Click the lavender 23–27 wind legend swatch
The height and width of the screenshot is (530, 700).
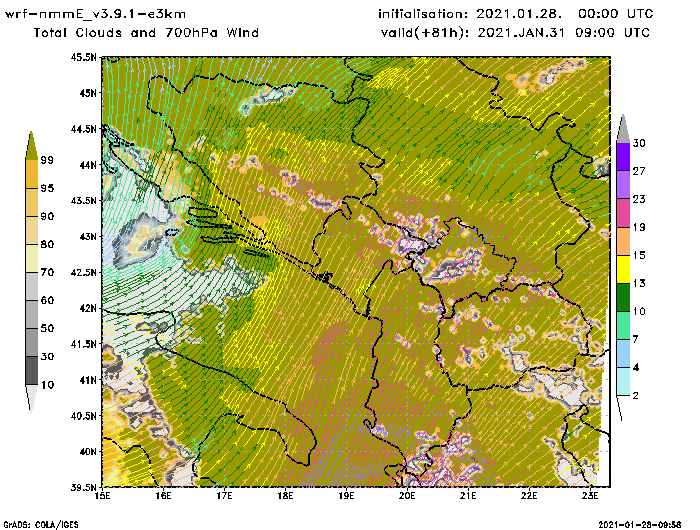click(623, 185)
